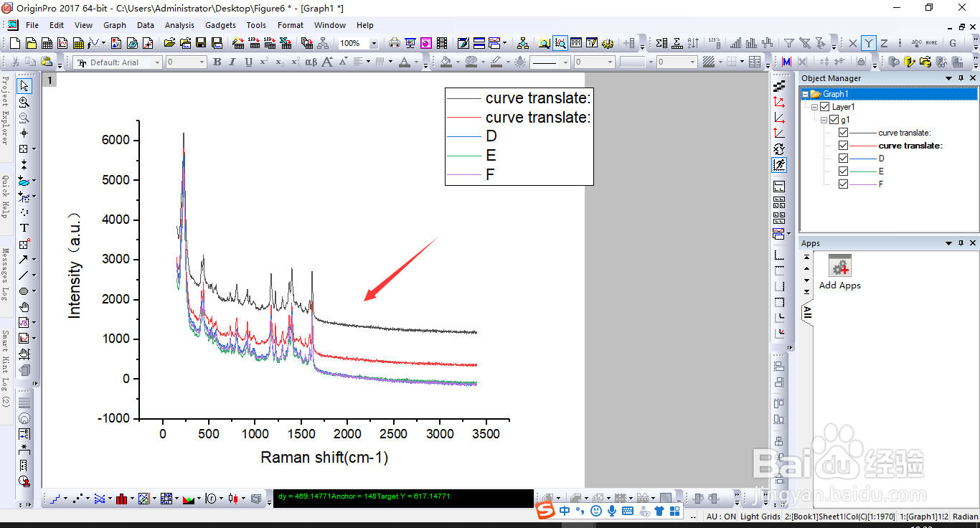Select the Screen Reader crosshair tool
Image resolution: width=980 pixels, height=528 pixels.
coord(24,133)
